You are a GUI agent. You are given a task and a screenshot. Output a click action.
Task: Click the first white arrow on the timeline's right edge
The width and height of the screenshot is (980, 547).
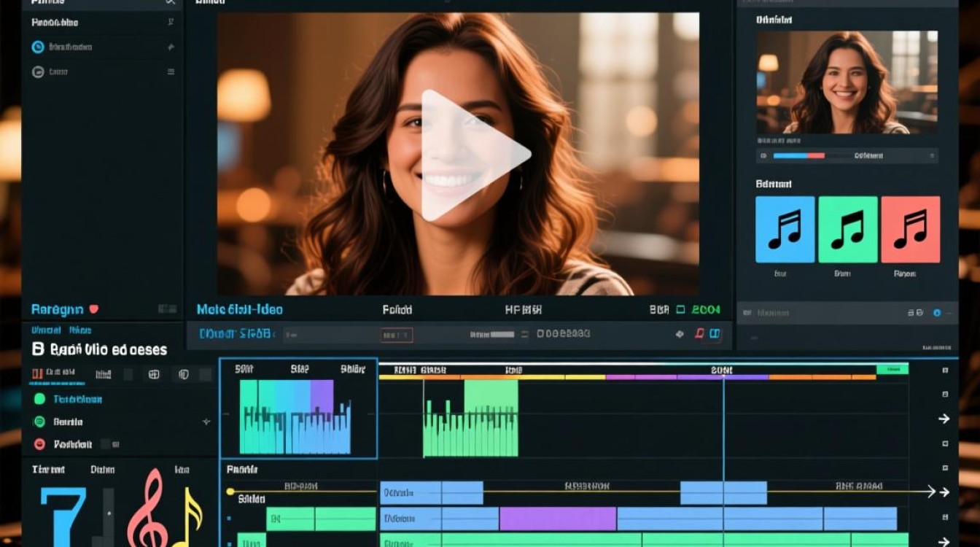pos(944,419)
